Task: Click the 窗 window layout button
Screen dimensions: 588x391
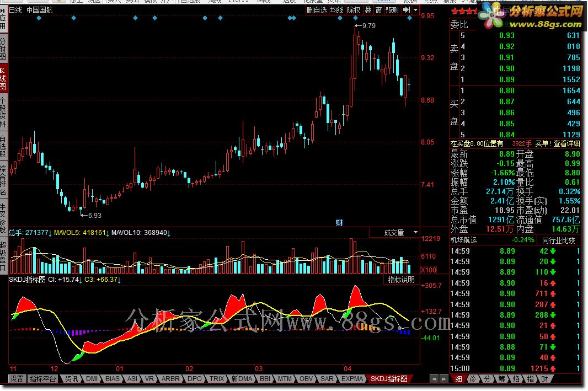Action: [x=379, y=10]
